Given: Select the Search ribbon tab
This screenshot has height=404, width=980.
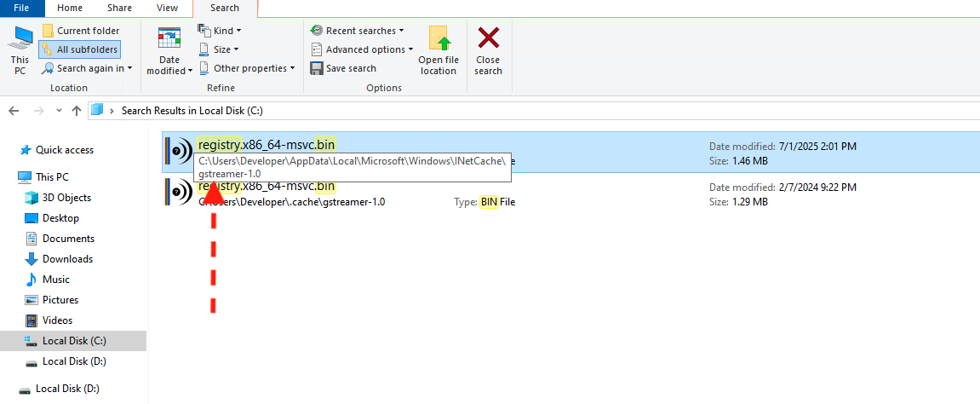Looking at the screenshot, I should point(225,9).
